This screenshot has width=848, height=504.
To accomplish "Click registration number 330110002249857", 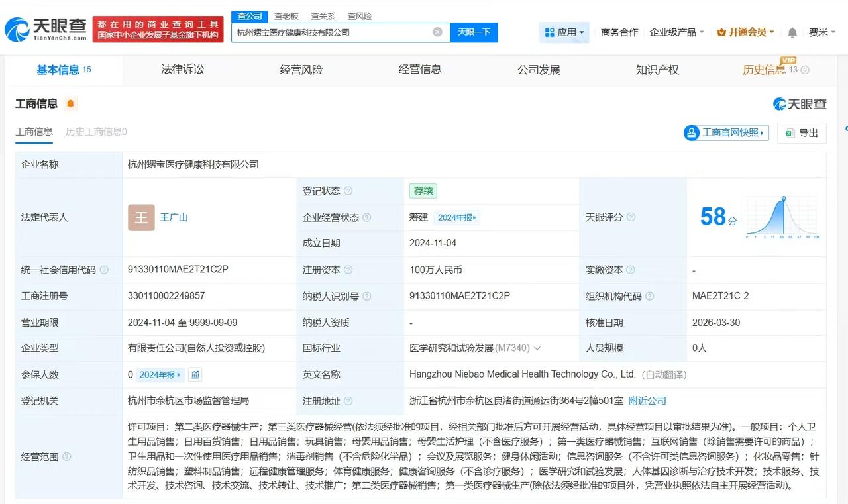I will pos(166,296).
